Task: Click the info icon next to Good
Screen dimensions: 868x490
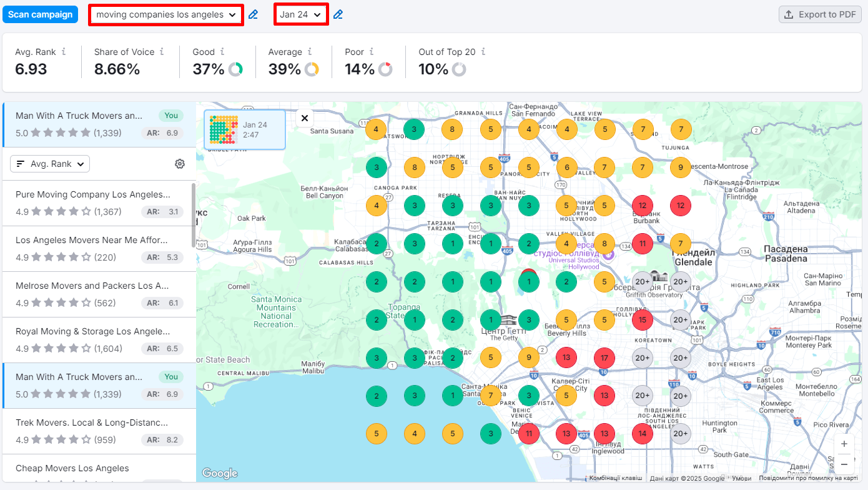Action: click(x=222, y=52)
